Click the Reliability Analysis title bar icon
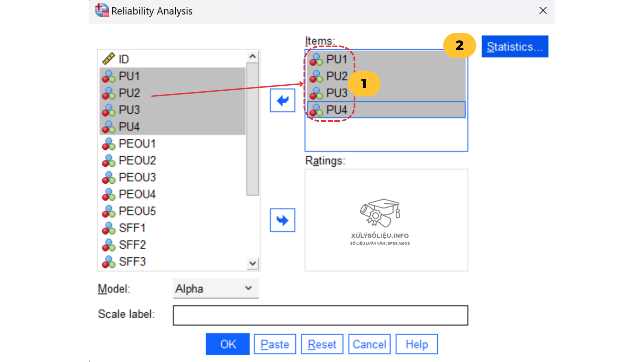644x362 pixels. [x=102, y=10]
